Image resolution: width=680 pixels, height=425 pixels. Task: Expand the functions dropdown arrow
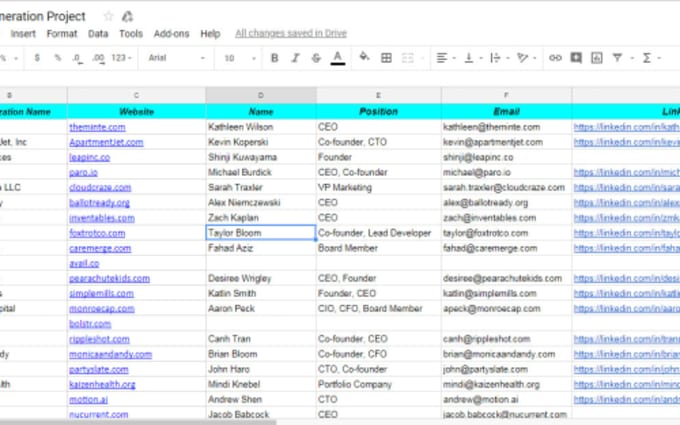click(x=659, y=58)
